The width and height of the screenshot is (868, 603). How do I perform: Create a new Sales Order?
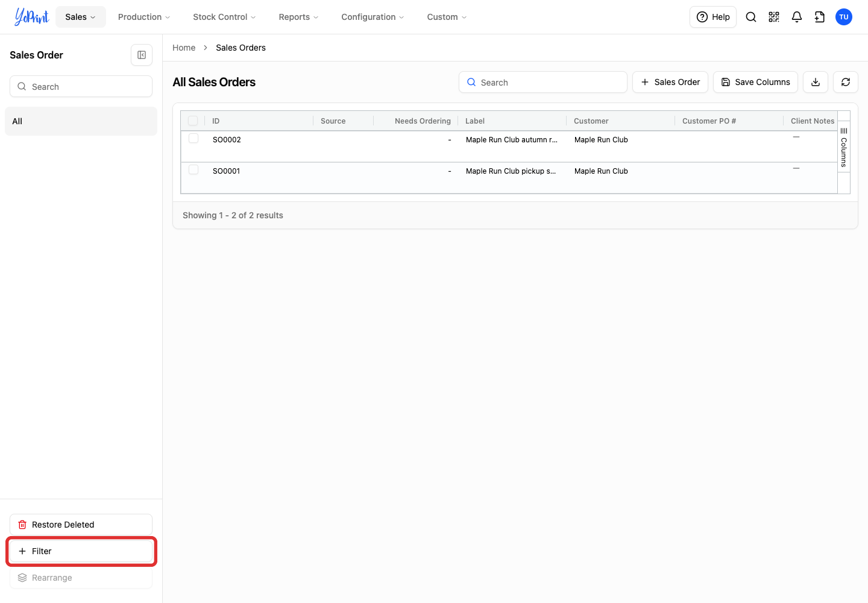tap(670, 82)
